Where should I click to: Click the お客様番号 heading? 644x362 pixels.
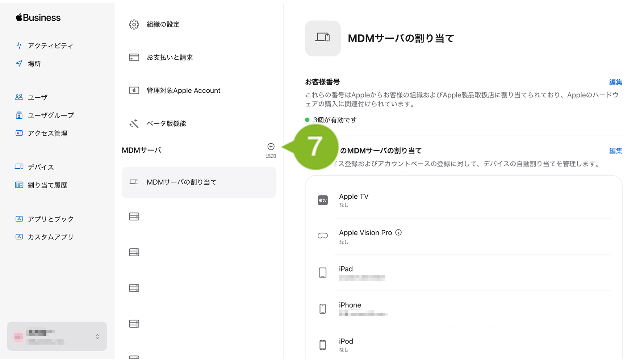[x=322, y=82]
